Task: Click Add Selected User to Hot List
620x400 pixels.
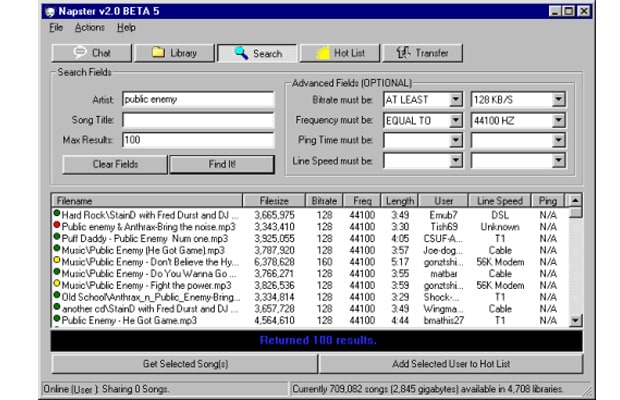Action: click(x=451, y=364)
